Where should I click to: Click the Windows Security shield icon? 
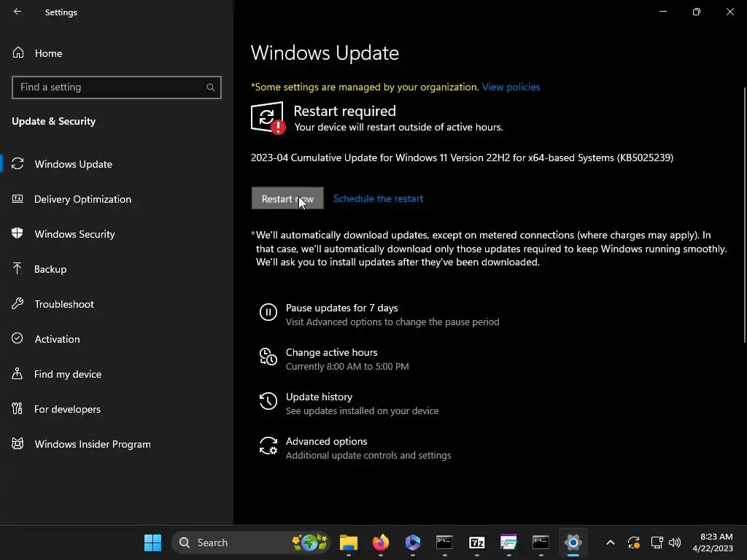click(x=18, y=233)
